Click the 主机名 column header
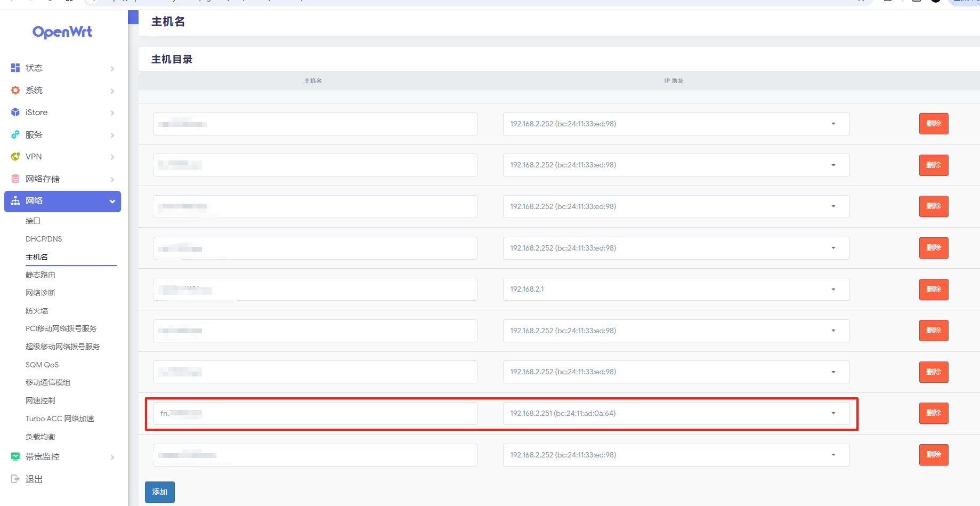980x506 pixels. [x=313, y=81]
